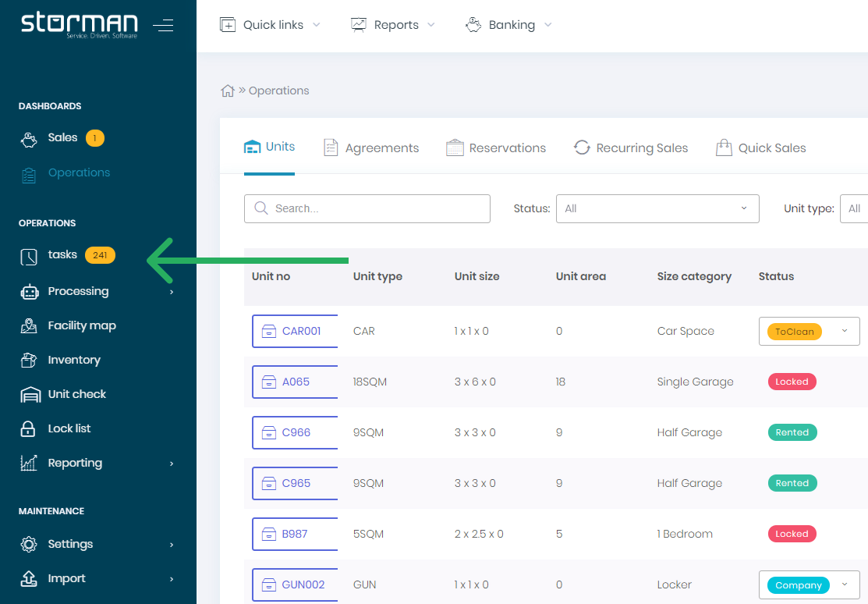The image size is (868, 604).
Task: Go to Unit check page
Action: tap(76, 394)
